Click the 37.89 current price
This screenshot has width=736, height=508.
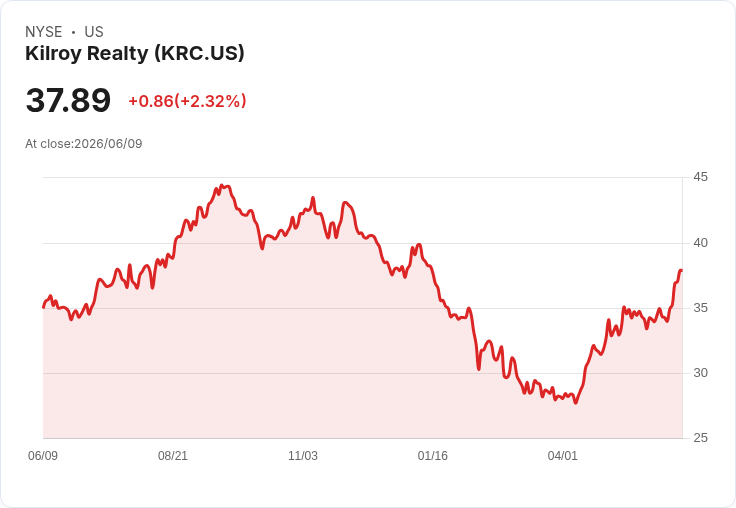(x=68, y=100)
